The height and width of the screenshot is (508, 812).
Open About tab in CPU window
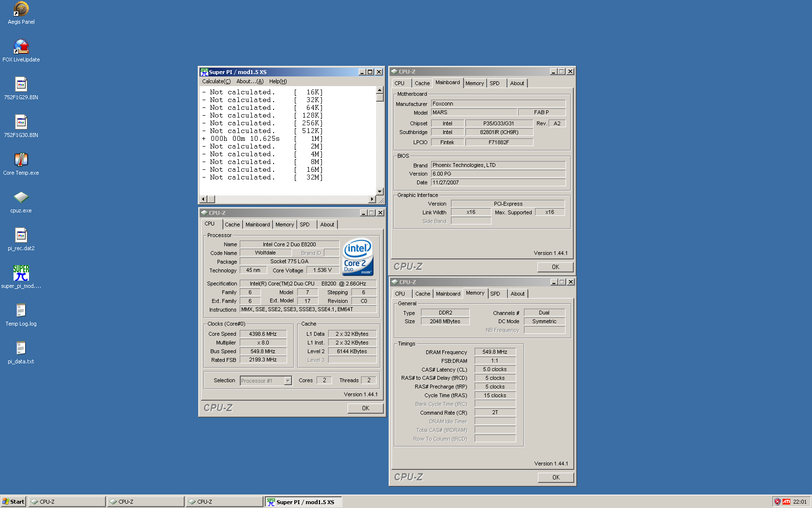[x=327, y=224]
